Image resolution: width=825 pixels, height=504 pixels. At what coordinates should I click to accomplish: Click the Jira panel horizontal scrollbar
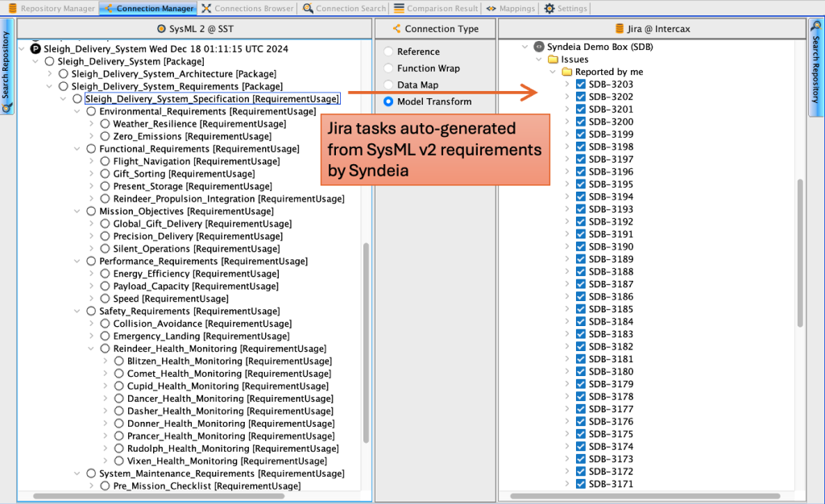[x=645, y=496]
